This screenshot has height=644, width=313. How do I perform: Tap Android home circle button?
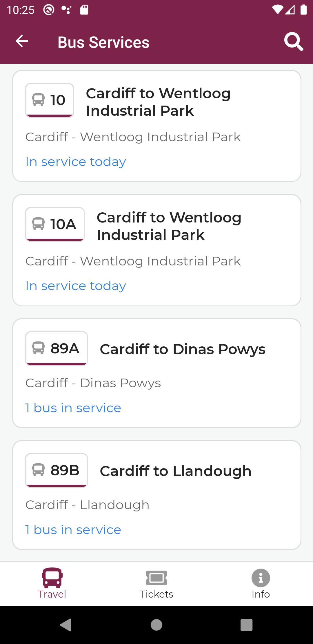click(x=156, y=625)
